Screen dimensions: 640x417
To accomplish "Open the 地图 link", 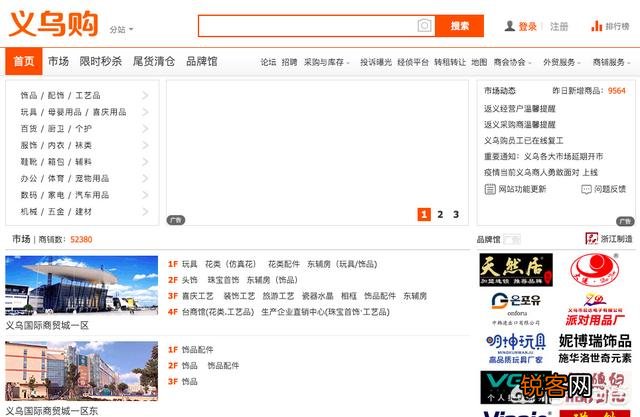I will click(479, 62).
